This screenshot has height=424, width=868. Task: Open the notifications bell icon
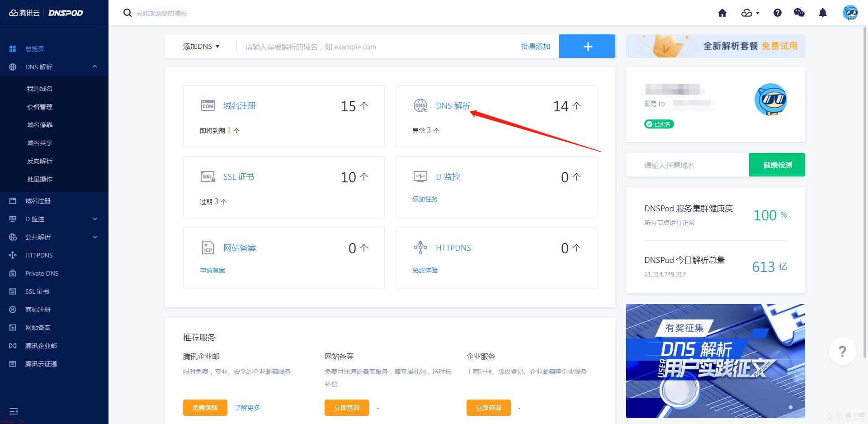point(823,13)
